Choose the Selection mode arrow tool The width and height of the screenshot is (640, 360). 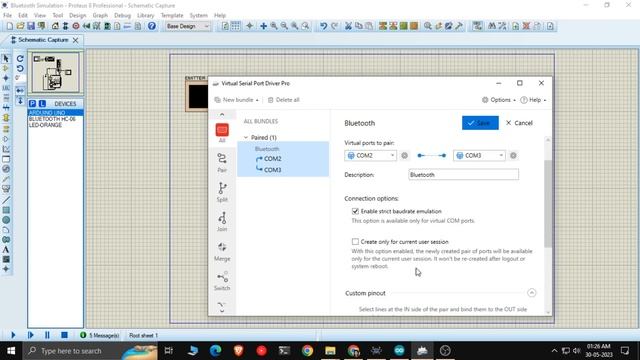[6, 58]
